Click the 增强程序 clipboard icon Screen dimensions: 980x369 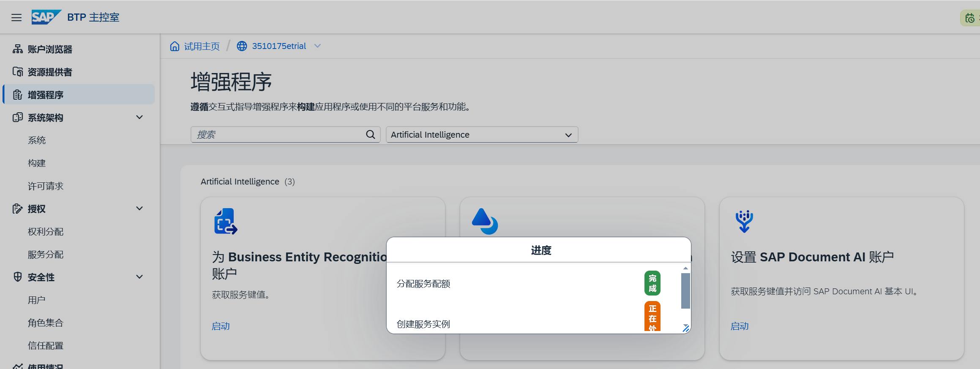point(18,95)
